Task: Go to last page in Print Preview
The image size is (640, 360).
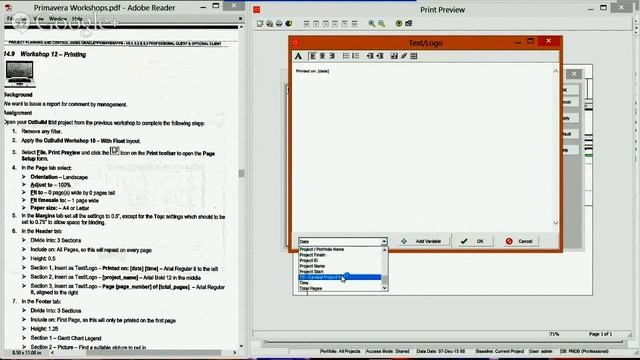Action: [354, 24]
